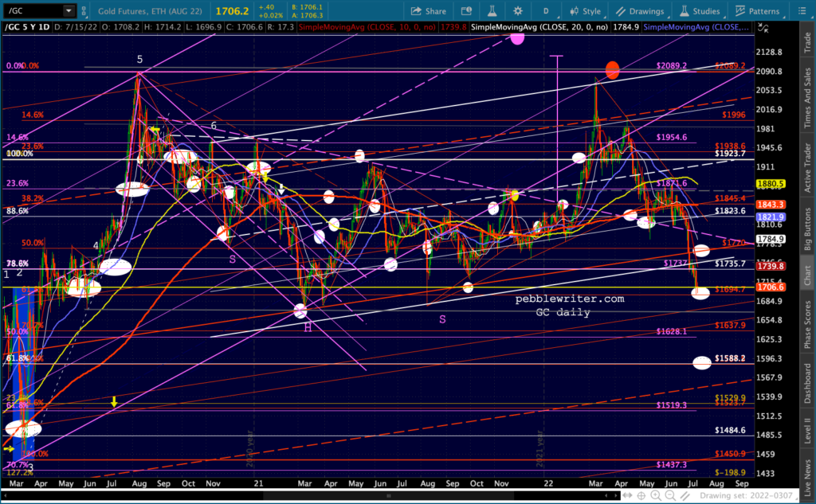This screenshot has height=504, width=816.
Task: Click the 21 year label on time axis
Action: [258, 484]
